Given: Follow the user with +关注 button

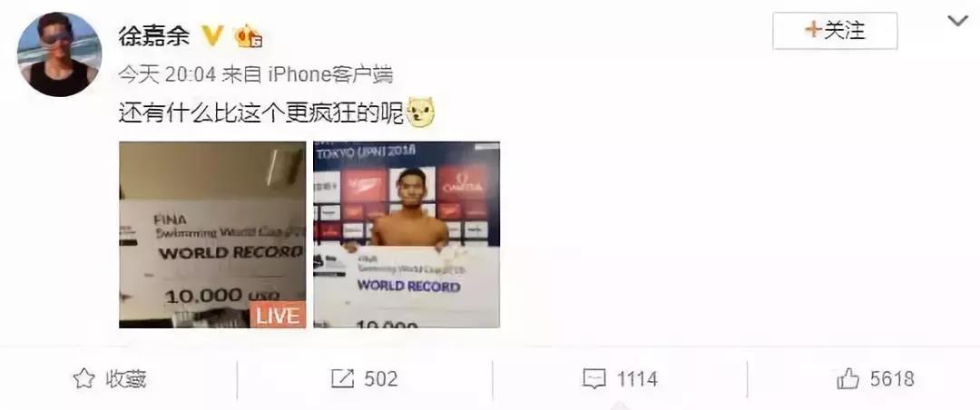Looking at the screenshot, I should 835,30.
